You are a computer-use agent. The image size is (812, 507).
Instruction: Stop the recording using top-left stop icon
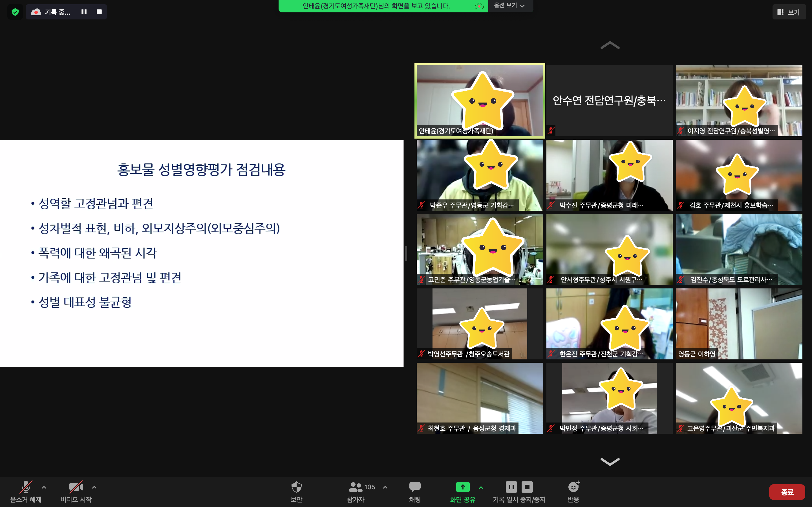(x=99, y=12)
